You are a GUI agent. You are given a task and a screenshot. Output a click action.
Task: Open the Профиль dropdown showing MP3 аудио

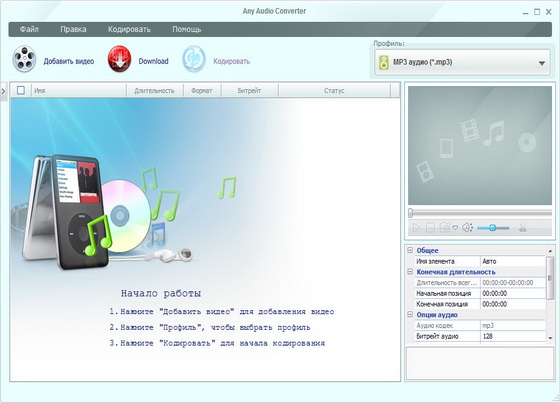[462, 63]
